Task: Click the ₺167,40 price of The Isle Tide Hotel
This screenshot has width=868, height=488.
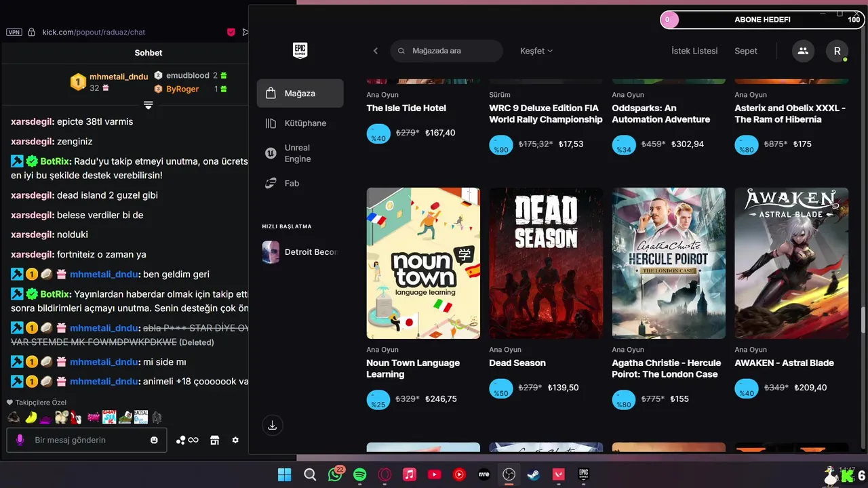Action: click(440, 133)
